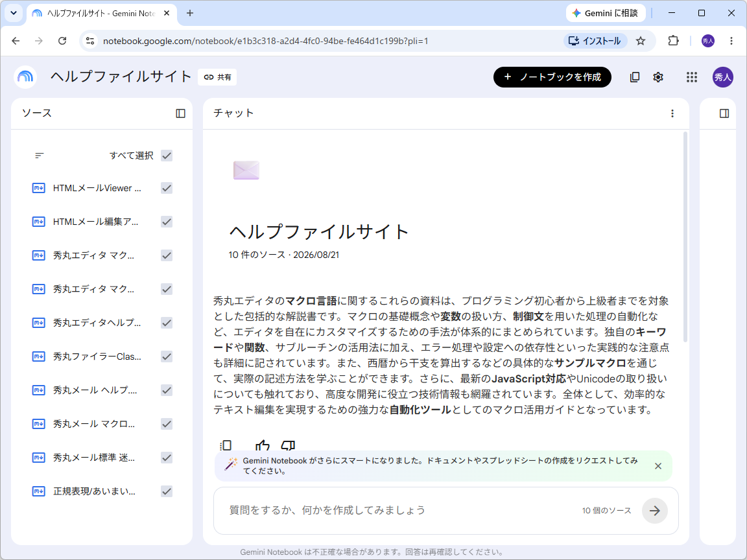Image resolution: width=747 pixels, height=560 pixels.
Task: Click the 10 個のソース indicator
Action: (606, 511)
